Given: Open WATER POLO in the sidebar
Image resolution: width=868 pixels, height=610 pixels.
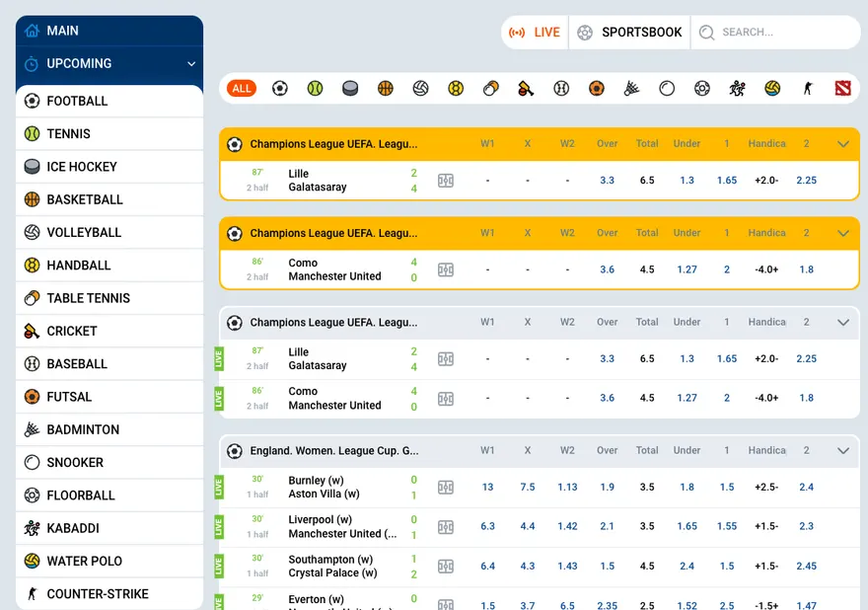Looking at the screenshot, I should click(109, 562).
